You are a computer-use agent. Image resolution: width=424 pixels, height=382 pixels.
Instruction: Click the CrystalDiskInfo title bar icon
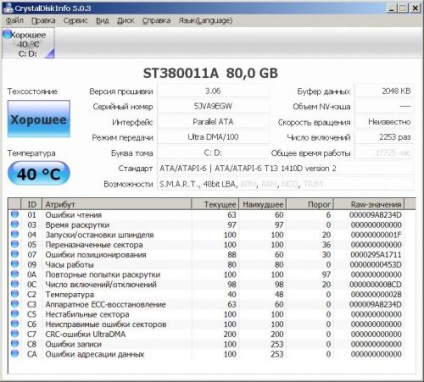point(8,8)
